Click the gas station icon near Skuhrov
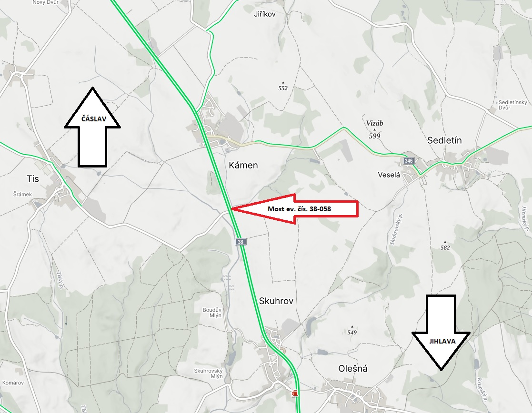532x413 pixels. point(295,393)
